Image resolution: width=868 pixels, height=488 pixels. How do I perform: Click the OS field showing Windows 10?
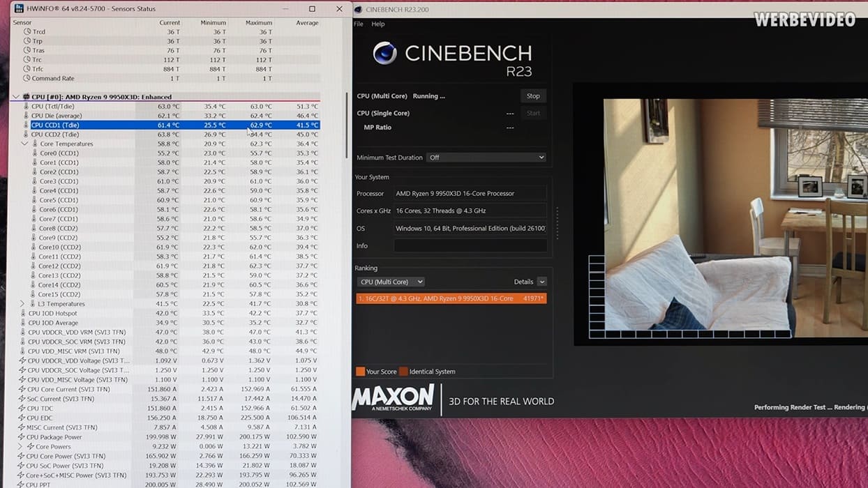(470, 228)
